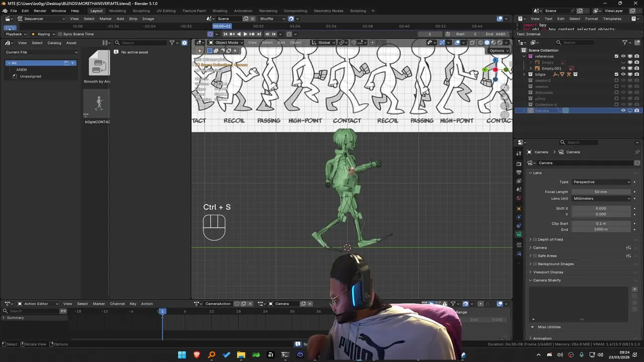Open the Shading workspace tab
The image size is (644, 362).
pos(220,11)
